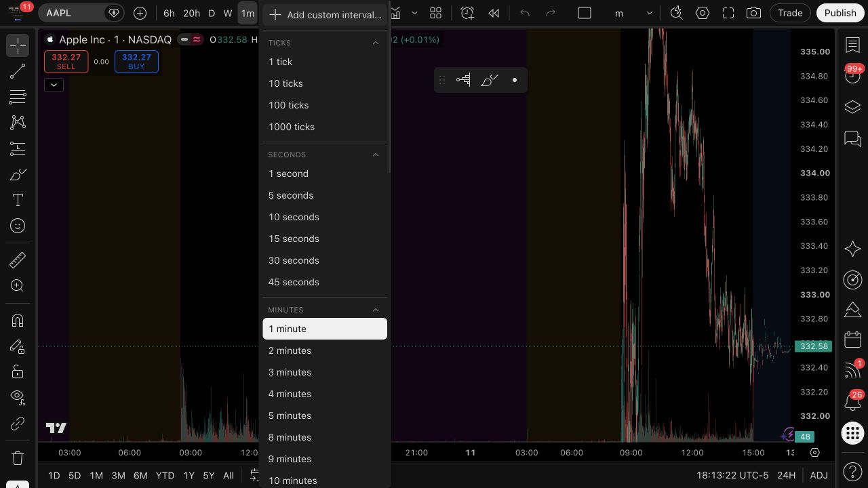Toggle hide all drawings eye icon

[18, 398]
